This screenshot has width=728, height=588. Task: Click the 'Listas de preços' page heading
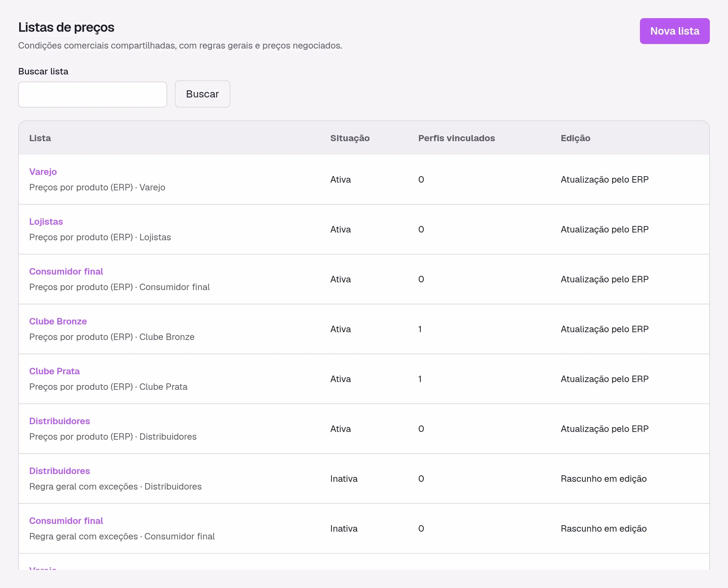coord(66,28)
